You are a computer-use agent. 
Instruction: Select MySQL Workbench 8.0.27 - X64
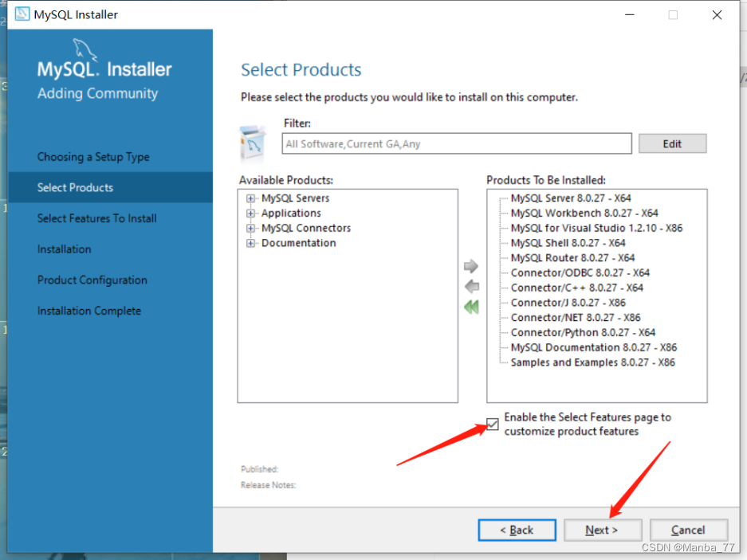pos(584,213)
